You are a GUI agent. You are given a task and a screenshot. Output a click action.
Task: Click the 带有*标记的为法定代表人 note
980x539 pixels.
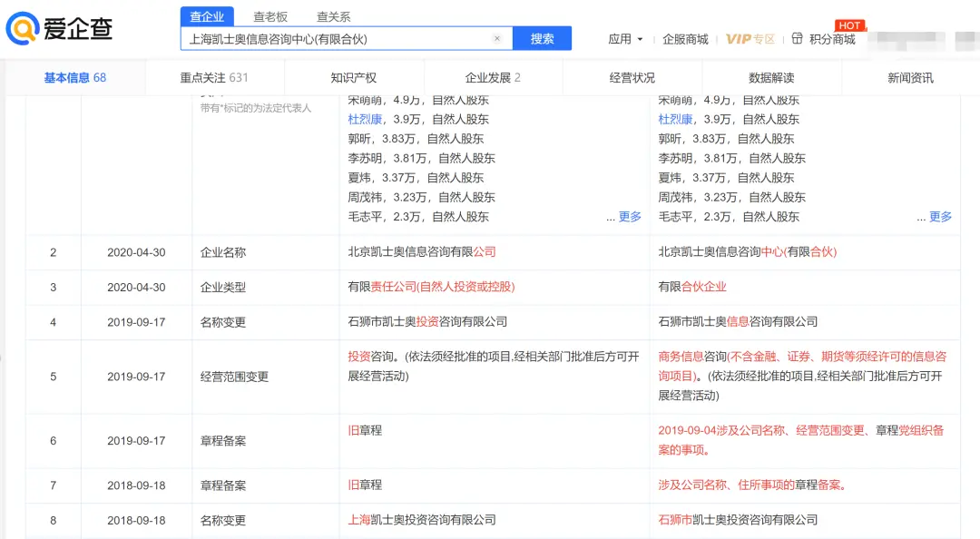click(x=256, y=108)
